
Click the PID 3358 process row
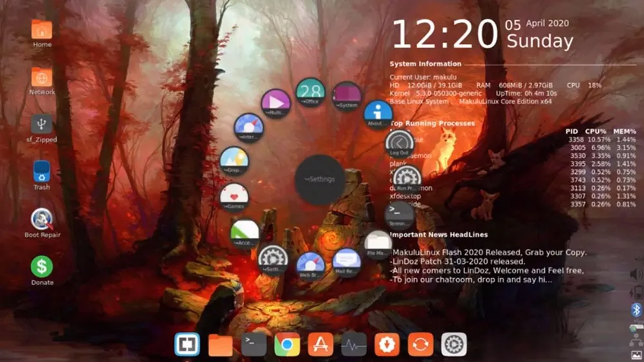pyautogui.click(x=602, y=140)
